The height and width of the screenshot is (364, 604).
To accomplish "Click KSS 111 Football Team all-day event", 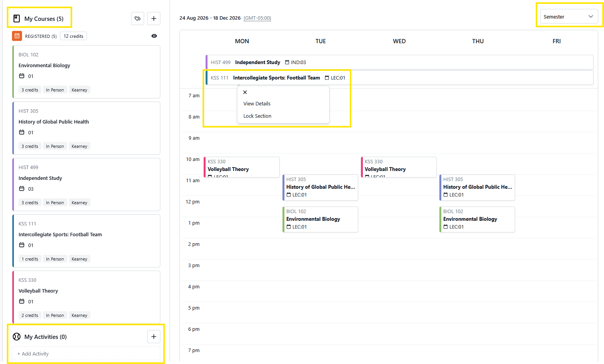I will click(400, 78).
